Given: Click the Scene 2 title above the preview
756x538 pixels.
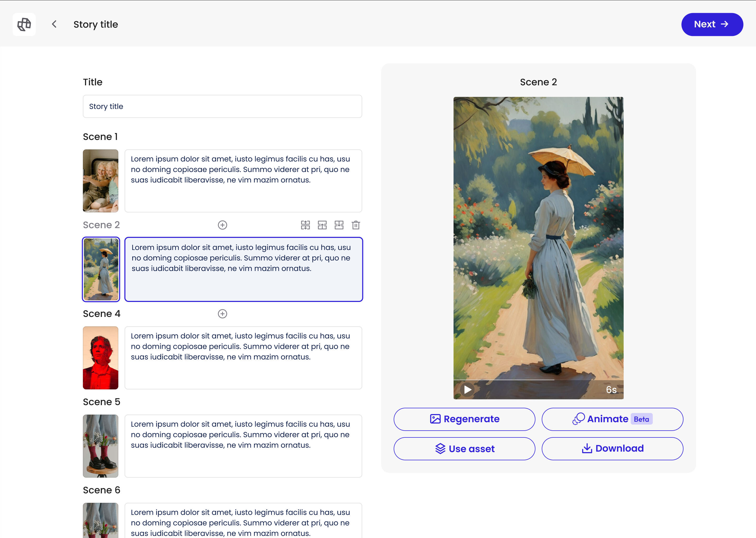Looking at the screenshot, I should (538, 82).
